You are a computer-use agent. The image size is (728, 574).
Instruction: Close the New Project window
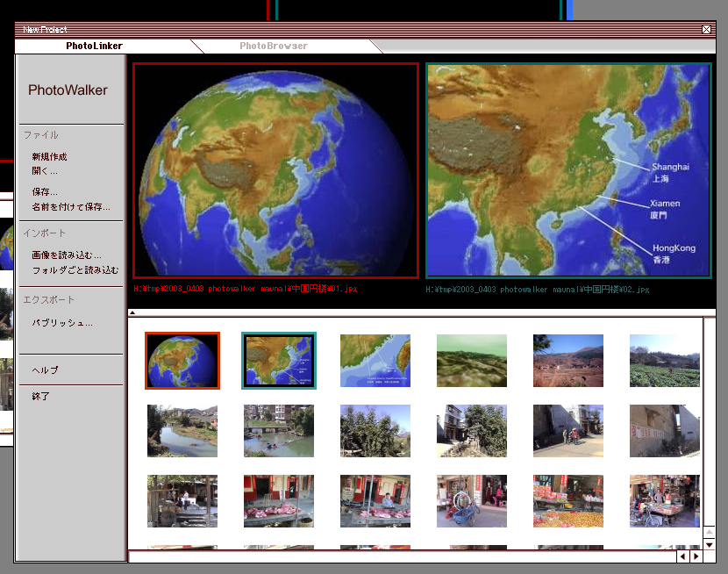pos(706,29)
